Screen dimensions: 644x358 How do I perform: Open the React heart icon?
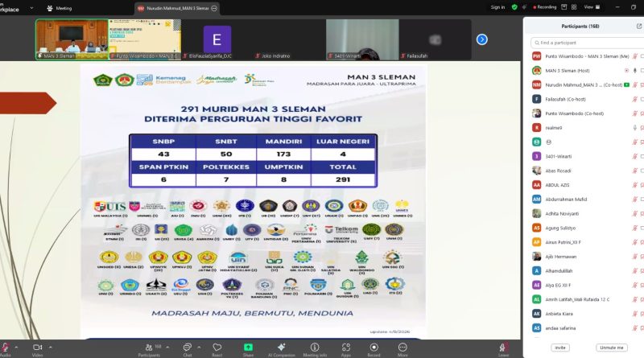(217, 348)
